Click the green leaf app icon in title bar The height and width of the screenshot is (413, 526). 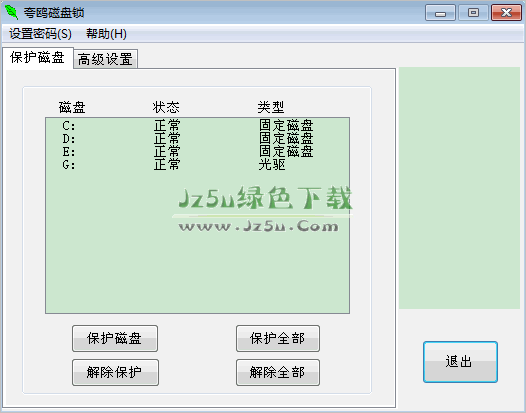point(11,12)
